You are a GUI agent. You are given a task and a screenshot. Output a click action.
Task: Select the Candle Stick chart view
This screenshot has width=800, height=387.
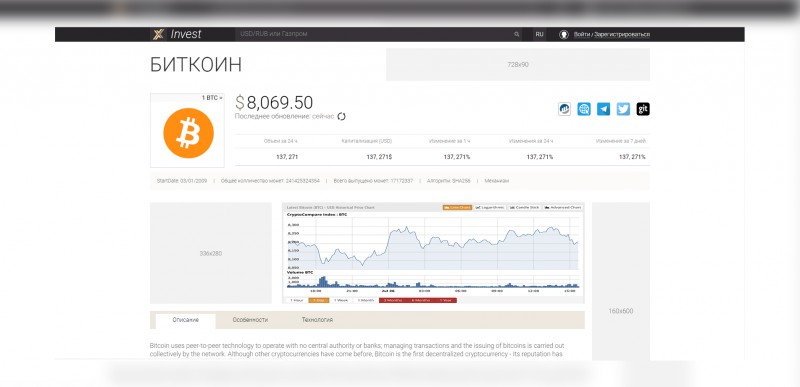(x=524, y=208)
